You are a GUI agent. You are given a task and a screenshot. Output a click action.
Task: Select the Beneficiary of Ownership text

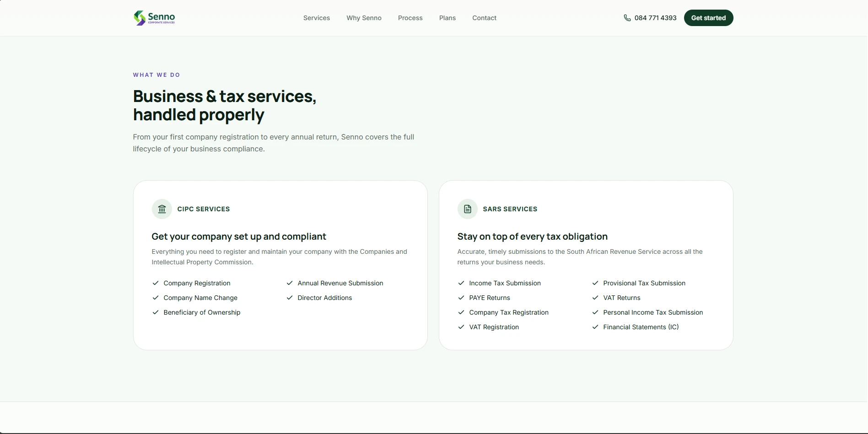pyautogui.click(x=202, y=312)
